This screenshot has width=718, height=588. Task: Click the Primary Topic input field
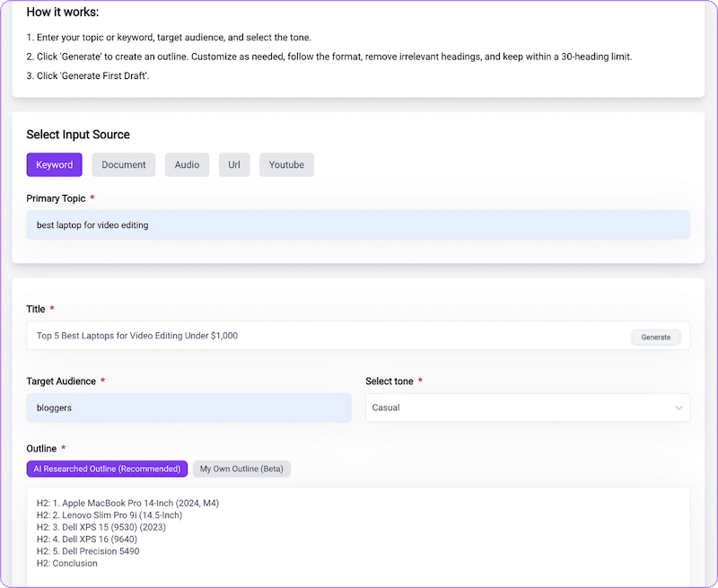(x=358, y=224)
